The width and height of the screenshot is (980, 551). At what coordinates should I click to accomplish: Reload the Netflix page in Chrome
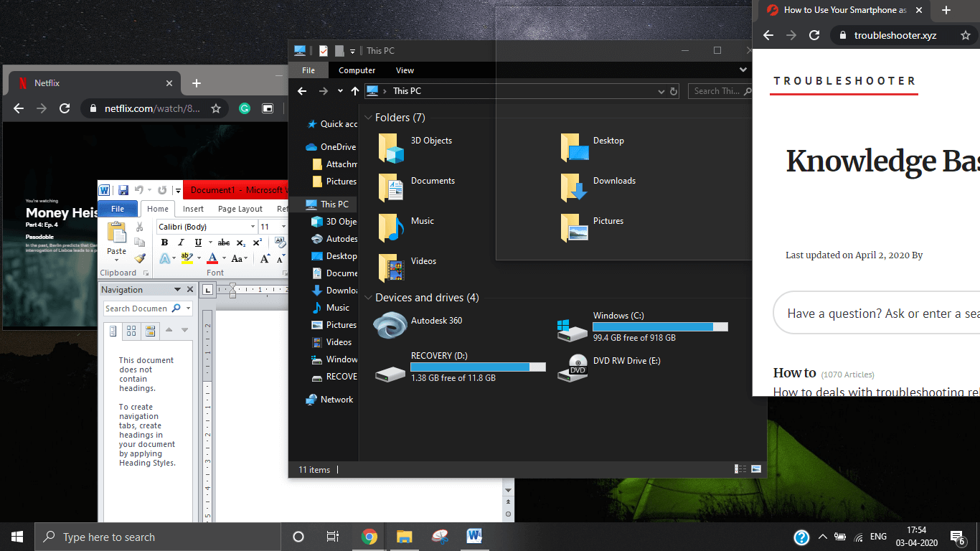click(65, 108)
